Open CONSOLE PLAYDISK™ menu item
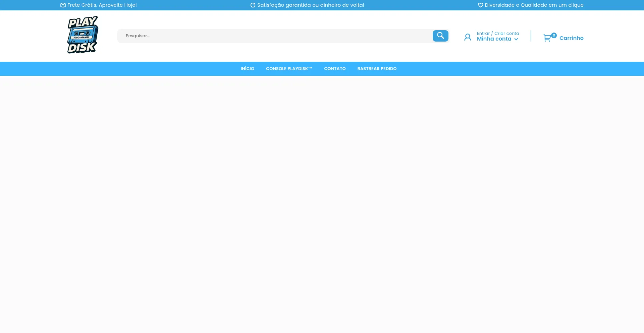Viewport: 644px width, 333px height. coord(289,69)
